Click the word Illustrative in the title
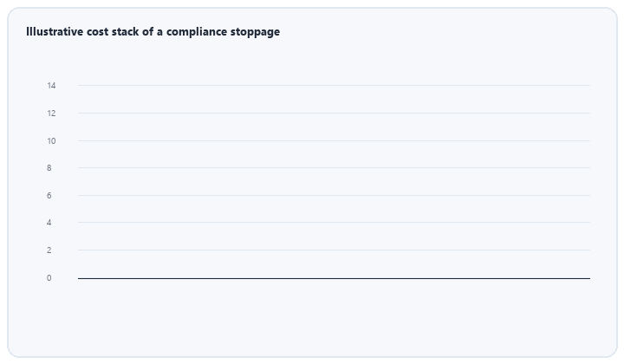Image resolution: width=624 pixels, height=364 pixels. point(55,31)
